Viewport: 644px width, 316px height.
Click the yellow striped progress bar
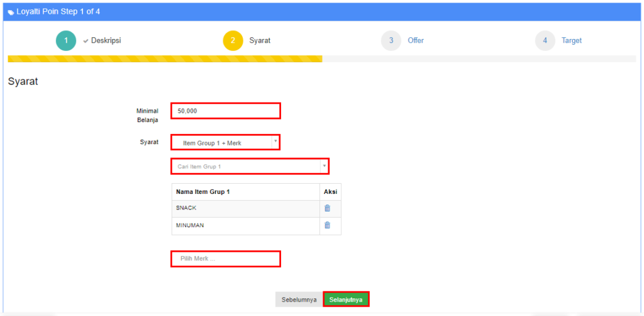point(165,59)
